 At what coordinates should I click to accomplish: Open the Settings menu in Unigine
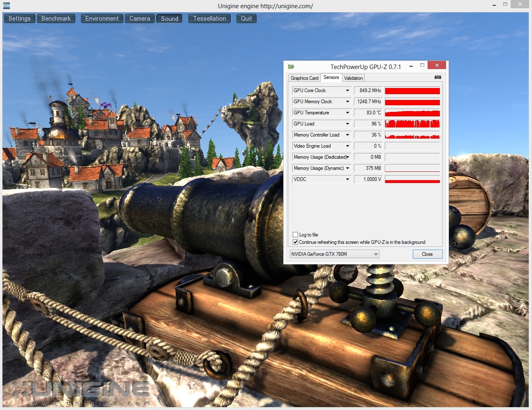click(19, 19)
